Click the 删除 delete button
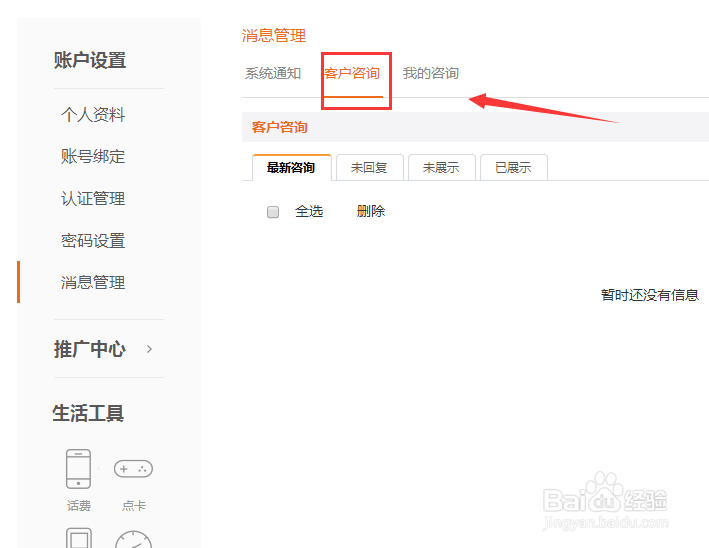 pos(371,211)
